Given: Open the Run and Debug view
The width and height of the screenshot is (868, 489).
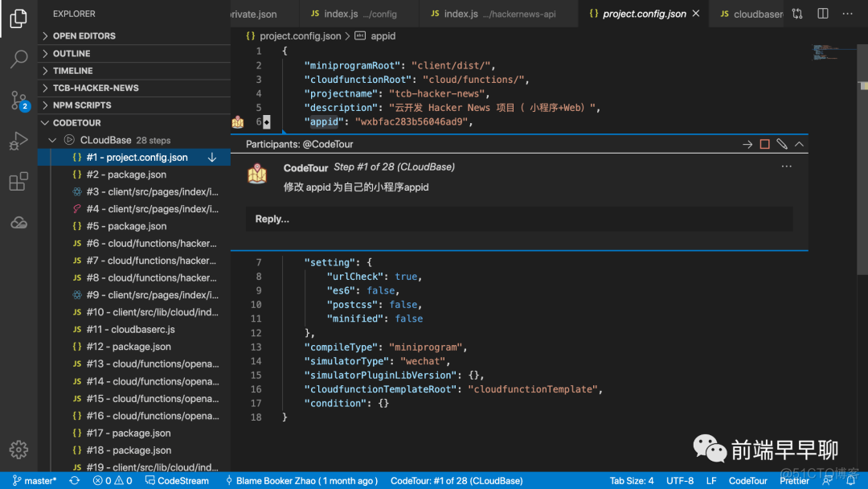Looking at the screenshot, I should 18,141.
